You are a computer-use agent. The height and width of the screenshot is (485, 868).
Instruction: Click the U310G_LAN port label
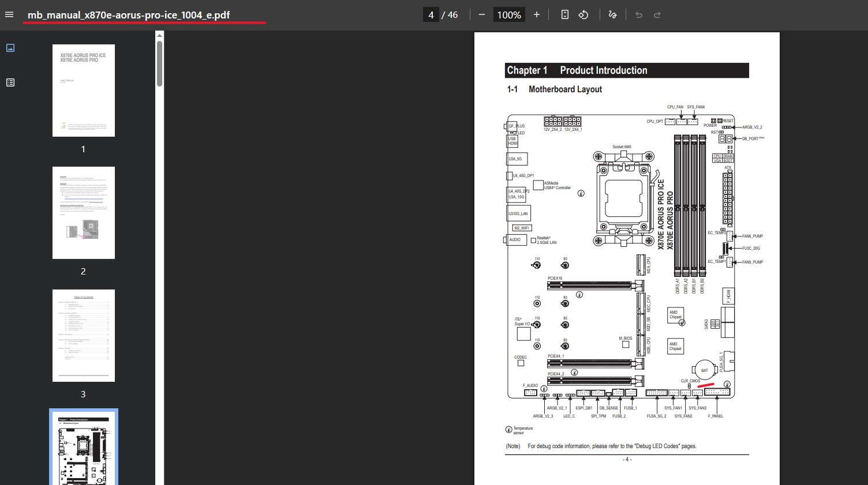(x=518, y=214)
